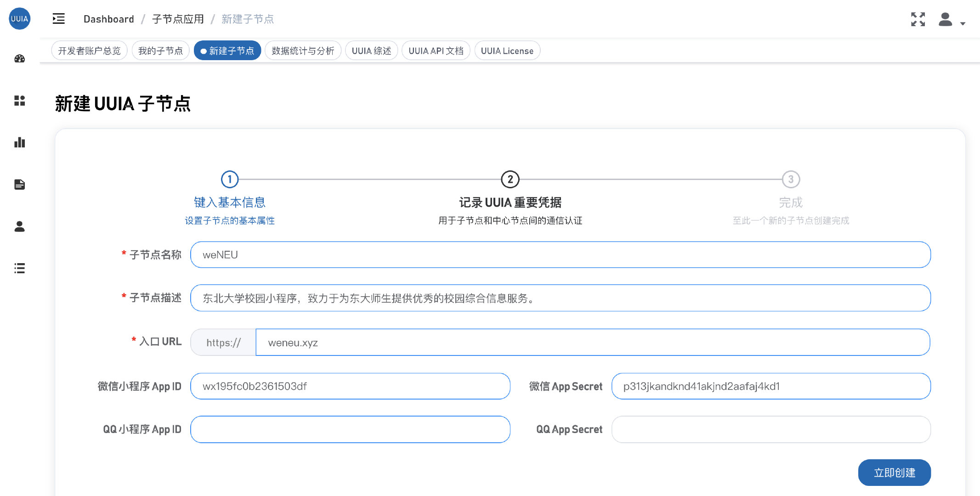Click the Dashboard breadcrumb link
980x496 pixels.
[x=108, y=19]
